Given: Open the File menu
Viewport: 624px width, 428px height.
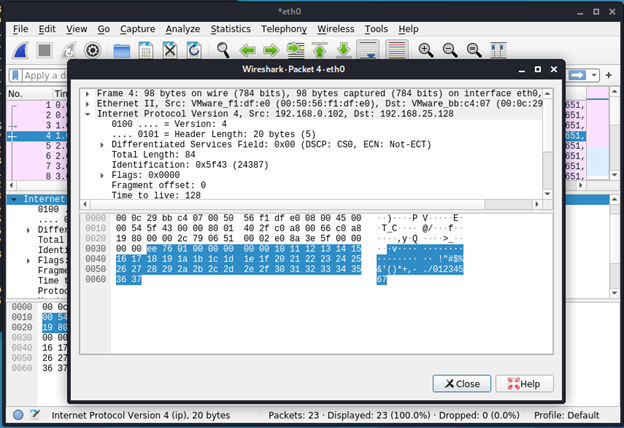Looking at the screenshot, I should coord(20,29).
